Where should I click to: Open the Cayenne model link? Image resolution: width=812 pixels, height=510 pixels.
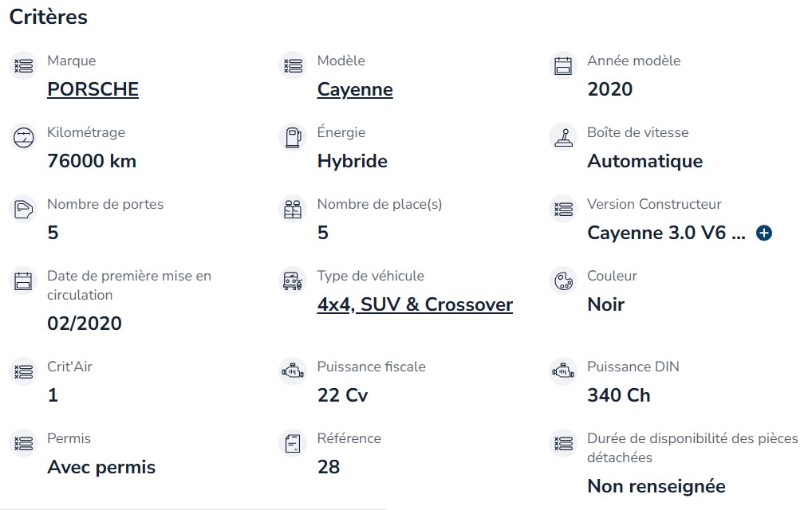coord(355,89)
